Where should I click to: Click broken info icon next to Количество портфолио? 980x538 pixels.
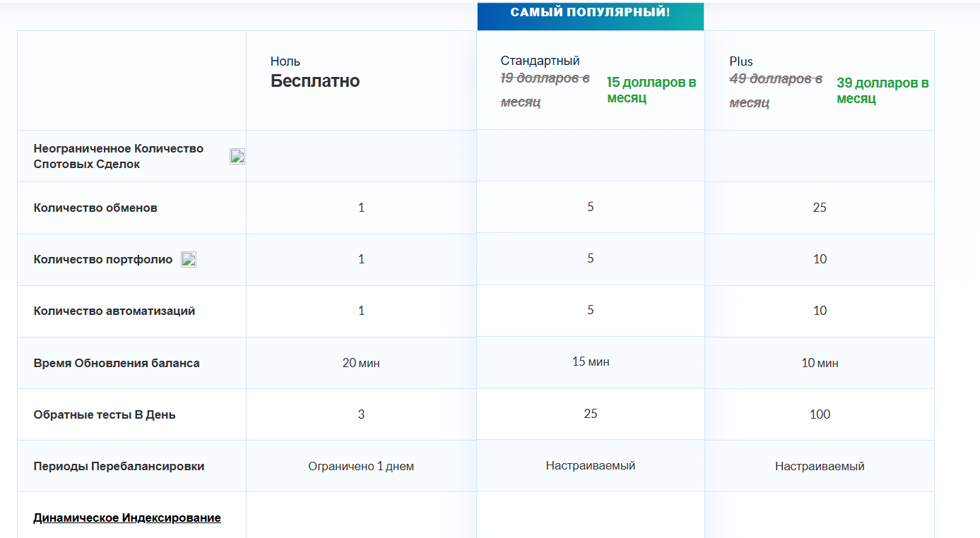click(x=189, y=259)
